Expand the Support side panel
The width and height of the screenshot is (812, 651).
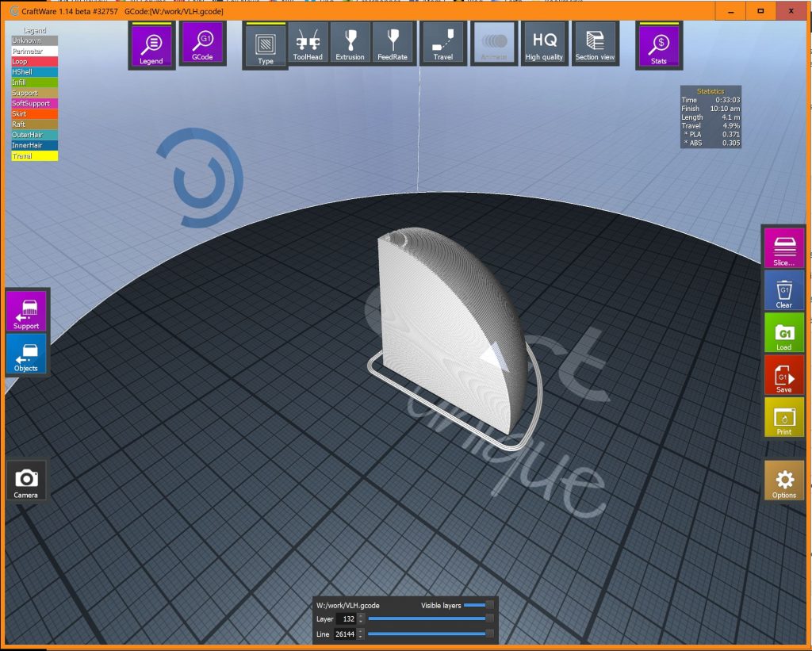[x=26, y=312]
